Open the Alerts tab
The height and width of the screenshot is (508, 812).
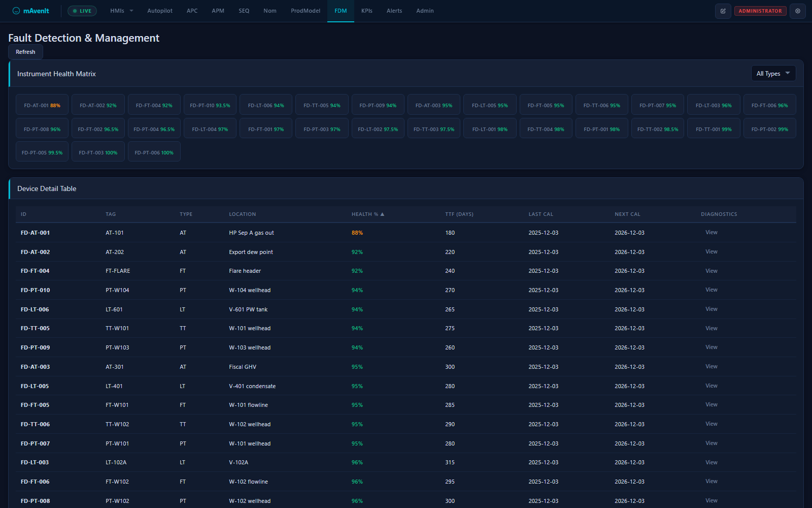(x=394, y=11)
